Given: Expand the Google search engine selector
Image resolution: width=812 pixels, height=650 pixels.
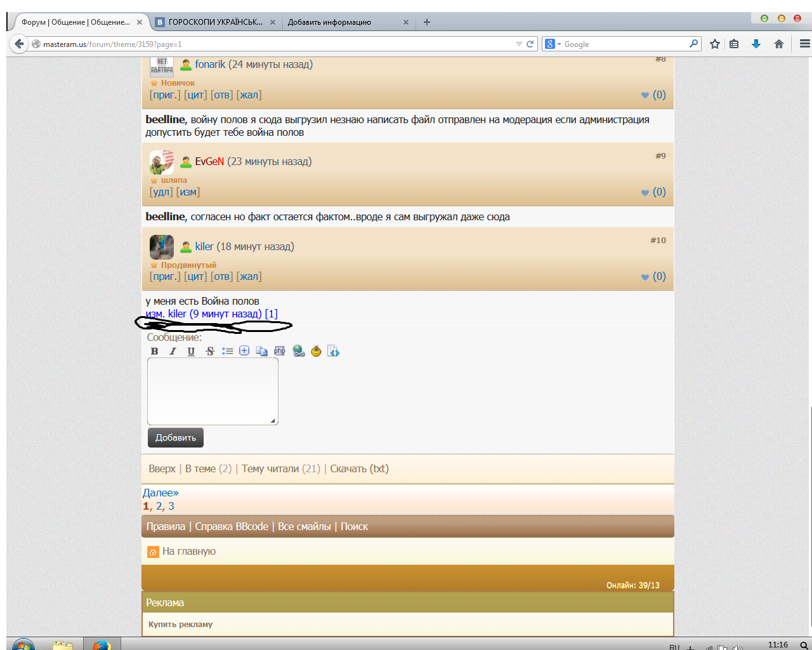Looking at the screenshot, I should pos(553,44).
